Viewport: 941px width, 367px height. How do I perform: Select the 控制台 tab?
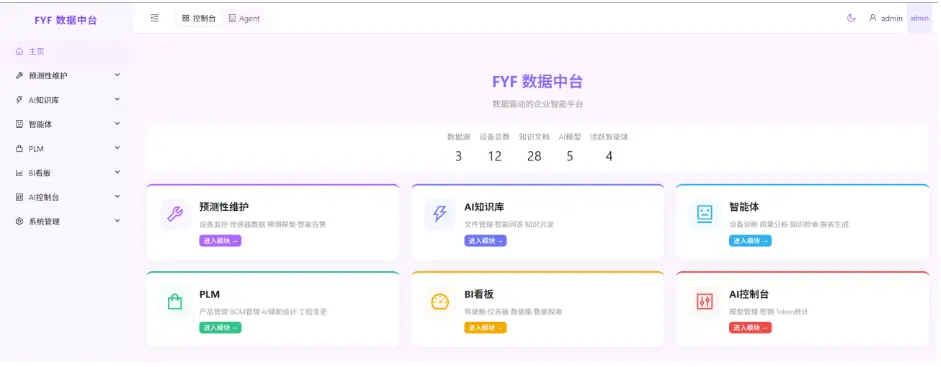click(199, 19)
